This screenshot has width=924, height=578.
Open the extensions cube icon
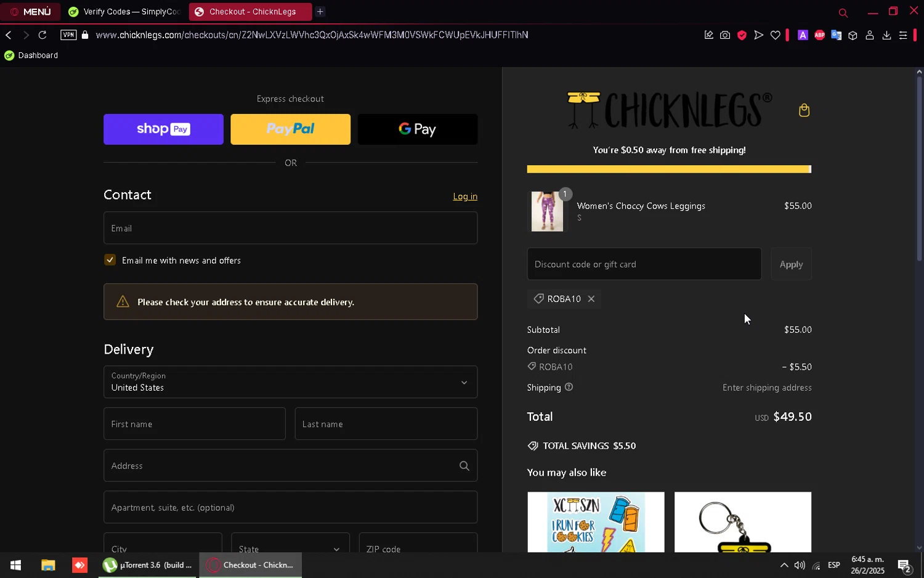853,35
